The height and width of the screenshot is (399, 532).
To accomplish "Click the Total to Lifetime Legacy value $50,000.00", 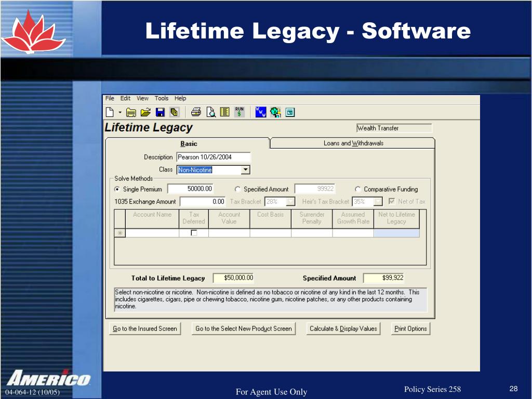I will (233, 278).
